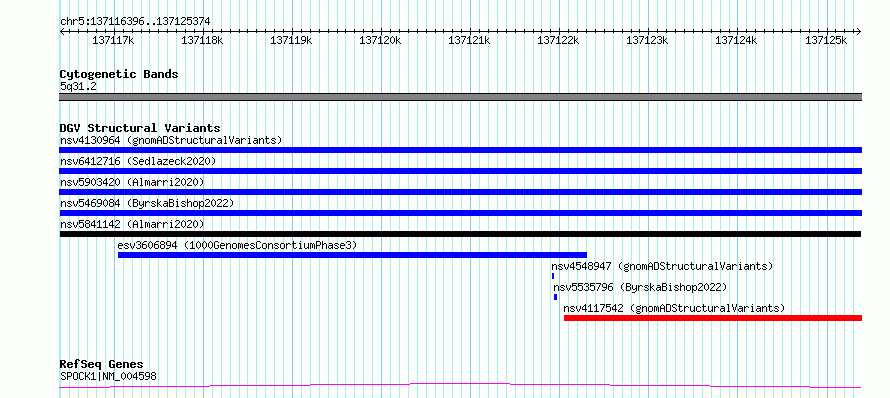This screenshot has width=890, height=398.
Task: Select the magenta SPOCK1 gene track line
Action: [460, 386]
